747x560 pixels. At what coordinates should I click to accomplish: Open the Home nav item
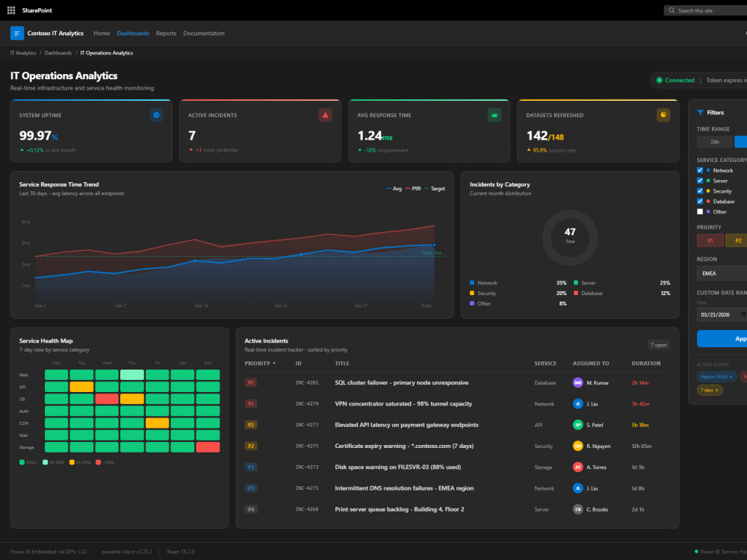(x=102, y=34)
